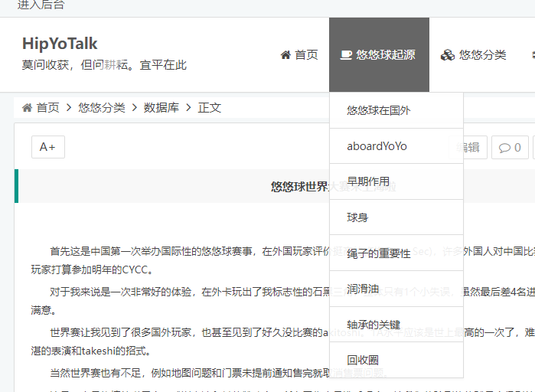Screen dimensions: 535x392
Task: Click the home icon in navigation bar
Action: coord(285,55)
